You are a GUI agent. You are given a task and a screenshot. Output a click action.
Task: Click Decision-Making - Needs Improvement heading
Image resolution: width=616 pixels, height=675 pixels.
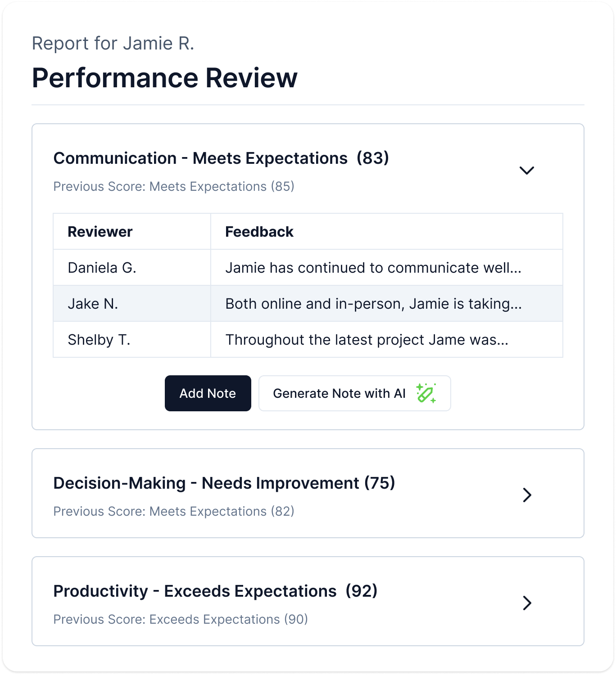224,483
